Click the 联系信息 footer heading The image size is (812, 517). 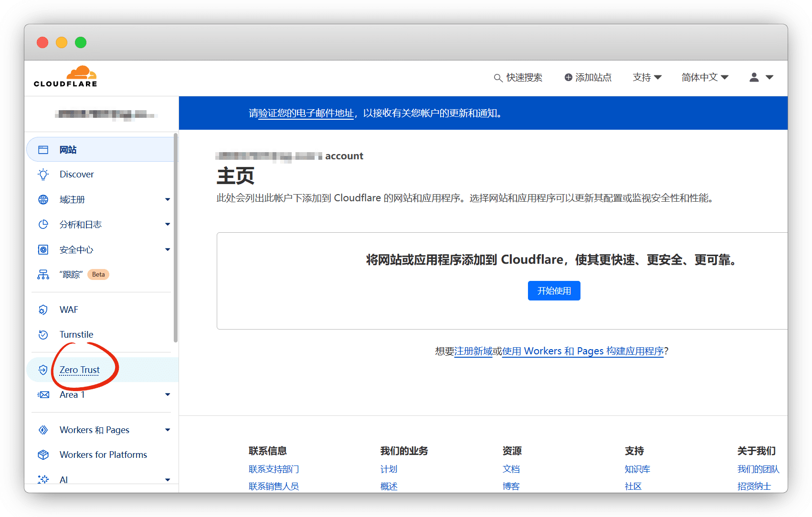click(x=267, y=451)
